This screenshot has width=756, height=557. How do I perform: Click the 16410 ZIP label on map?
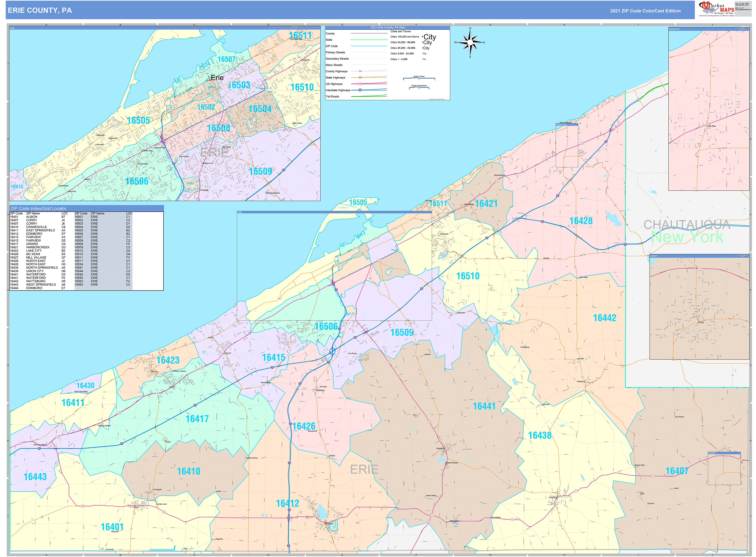coord(189,471)
